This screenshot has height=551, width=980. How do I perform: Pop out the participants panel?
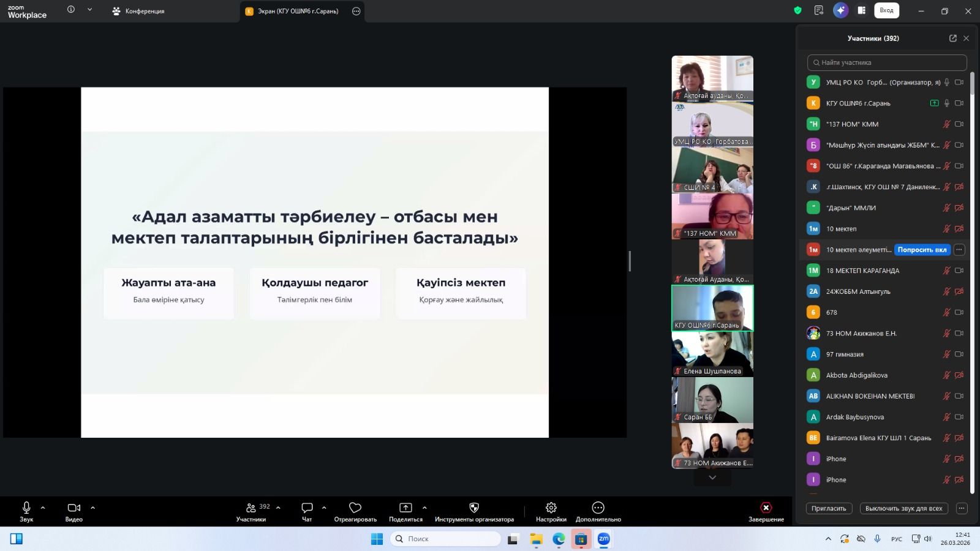point(952,38)
